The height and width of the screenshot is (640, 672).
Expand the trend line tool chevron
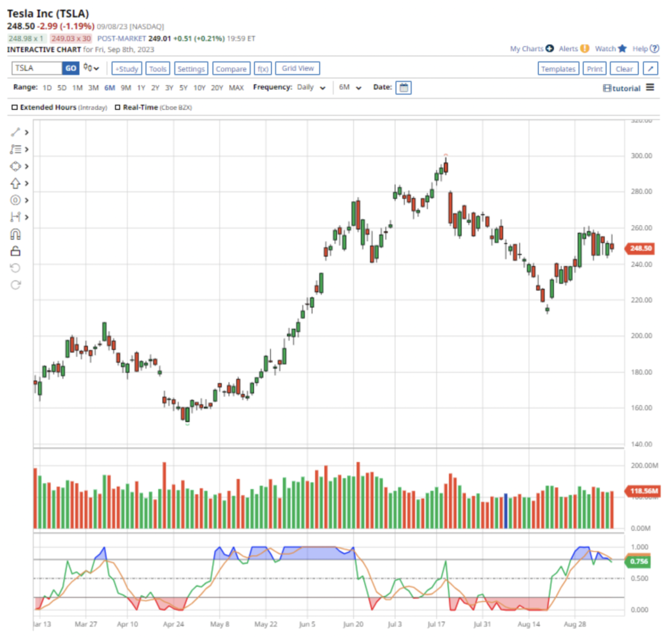tap(26, 133)
